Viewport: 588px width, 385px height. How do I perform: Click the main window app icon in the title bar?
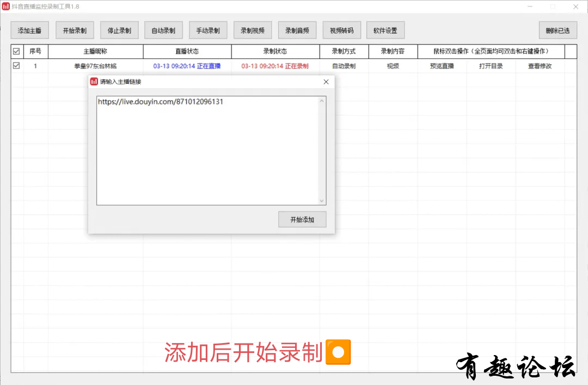pos(5,7)
